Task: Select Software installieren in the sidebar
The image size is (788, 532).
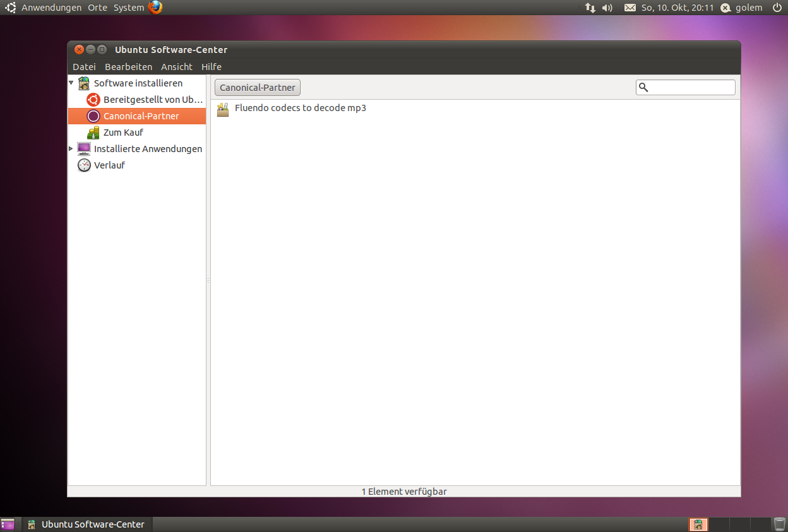Action: pos(138,83)
